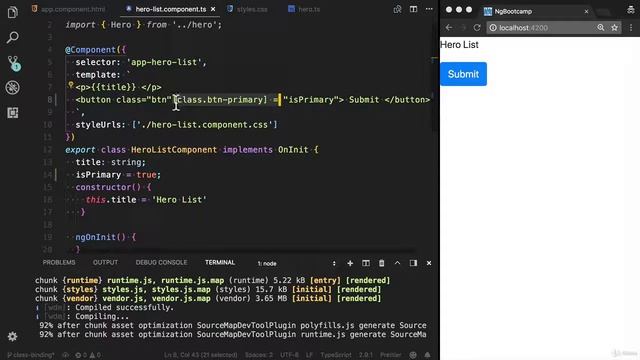This screenshot has width=640, height=360.
Task: Open the Explorer view in activity bar
Action: pyautogui.click(x=13, y=12)
